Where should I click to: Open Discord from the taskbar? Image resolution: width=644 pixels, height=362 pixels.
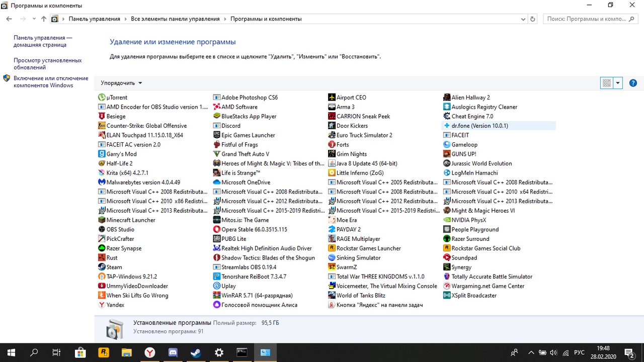(x=173, y=352)
